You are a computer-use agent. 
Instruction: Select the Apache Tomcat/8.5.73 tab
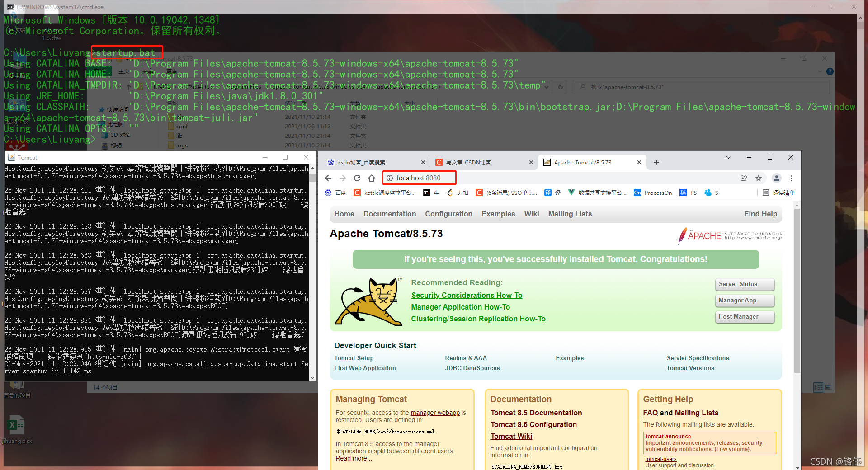point(591,162)
